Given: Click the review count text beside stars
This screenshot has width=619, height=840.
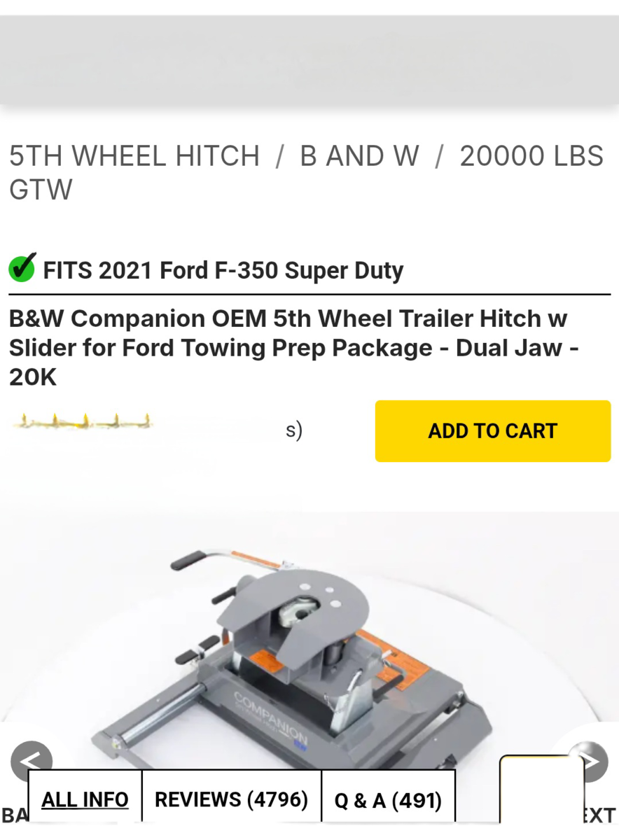Looking at the screenshot, I should tap(294, 430).
